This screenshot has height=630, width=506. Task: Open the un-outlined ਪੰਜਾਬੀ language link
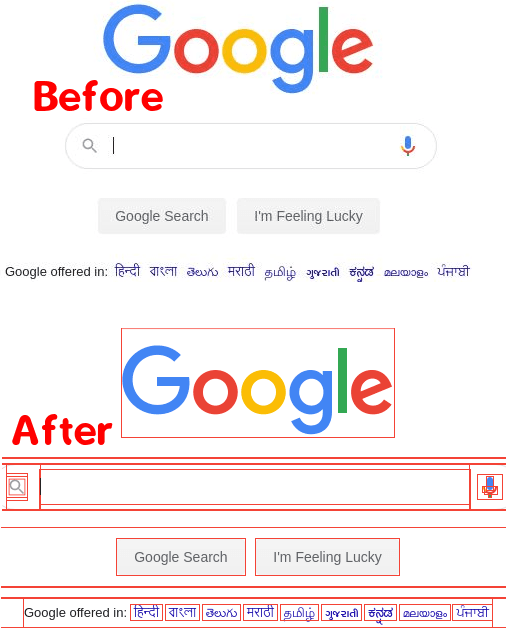[x=453, y=271]
